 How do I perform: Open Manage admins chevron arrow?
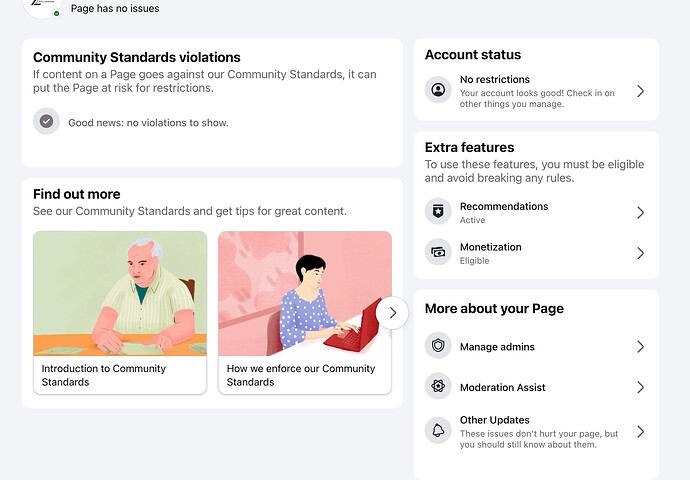(640, 347)
